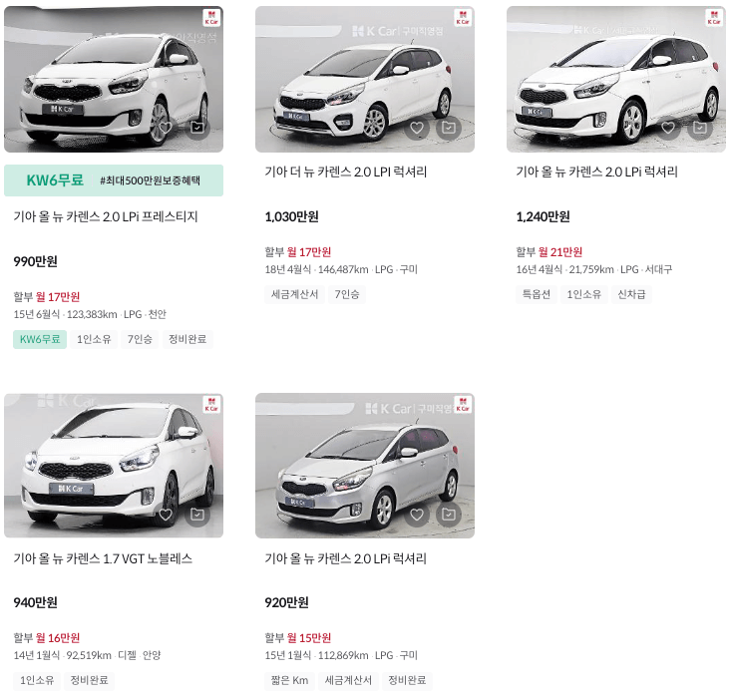Click the 신차급 tag on 1,240만원 listing
This screenshot has width=730, height=700.
631,294
